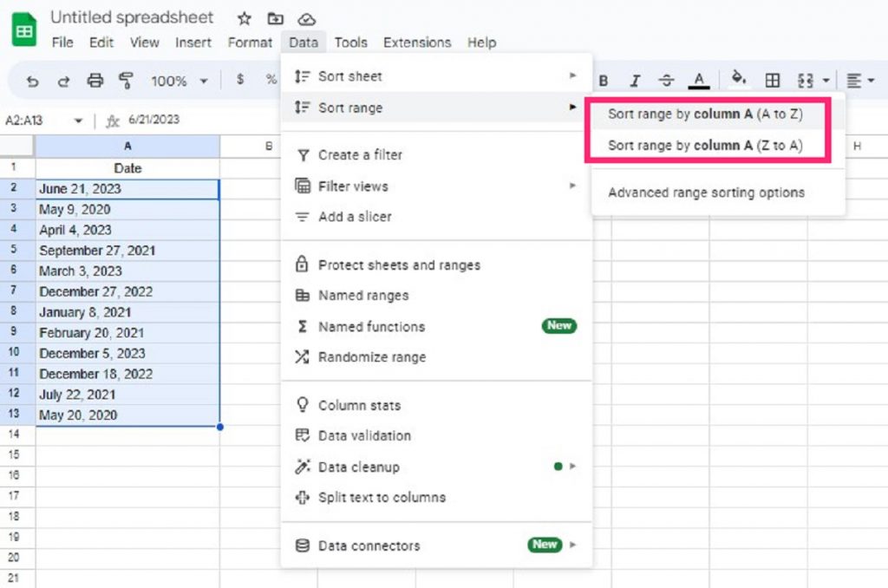
Task: Open the Edit menu
Action: pyautogui.click(x=101, y=42)
